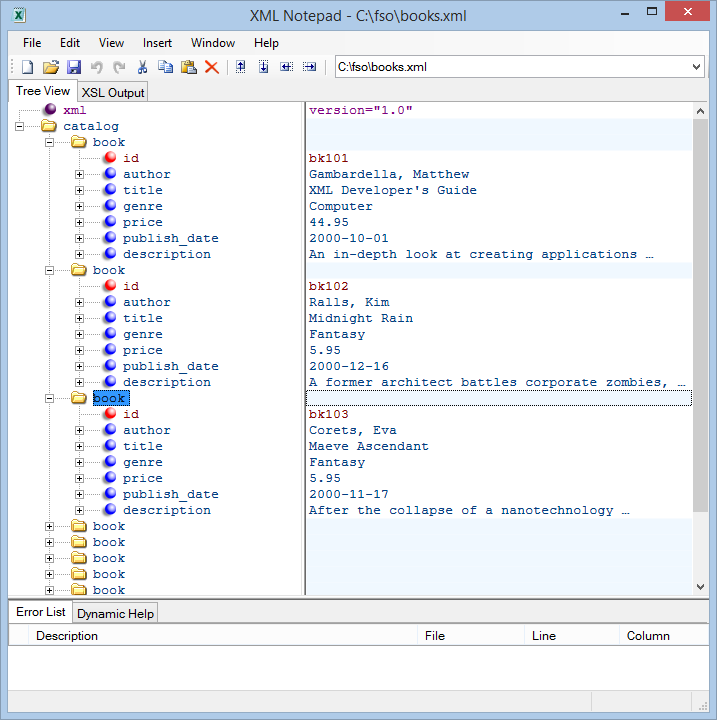The image size is (717, 720).
Task: Click the Copy icon in the toolbar
Action: pos(165,67)
